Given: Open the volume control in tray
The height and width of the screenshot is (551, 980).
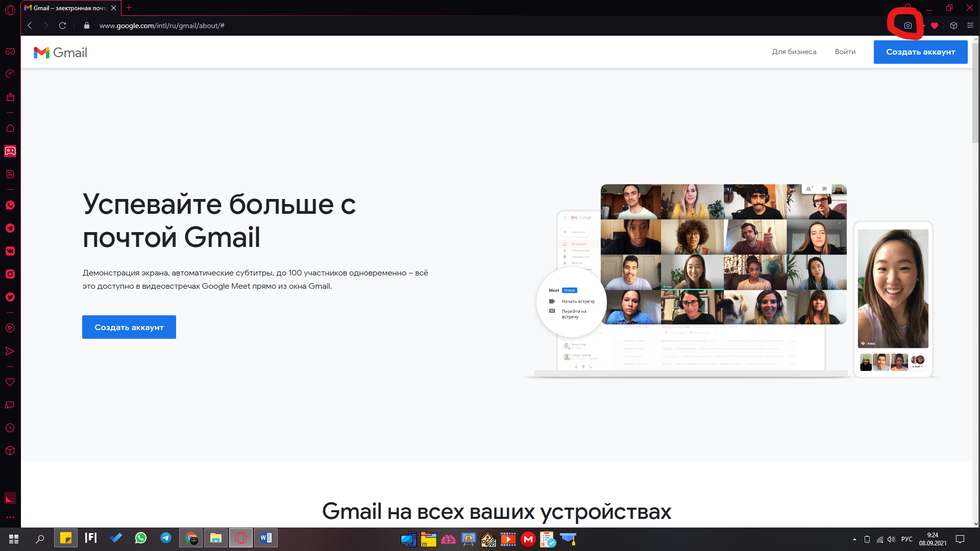Looking at the screenshot, I should [x=891, y=539].
